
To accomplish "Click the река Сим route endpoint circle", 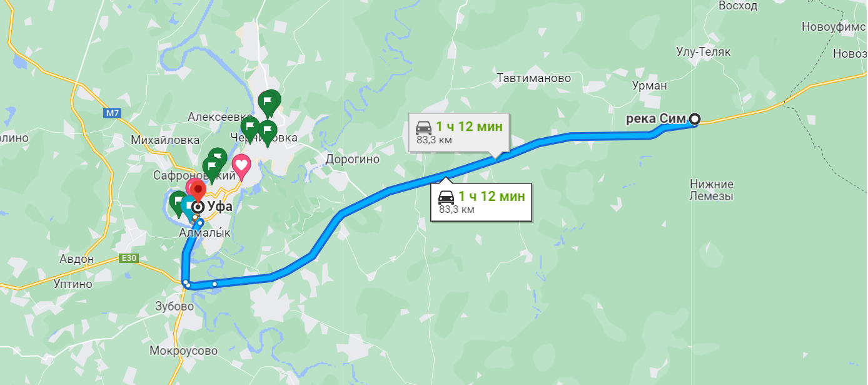I will 695,118.
